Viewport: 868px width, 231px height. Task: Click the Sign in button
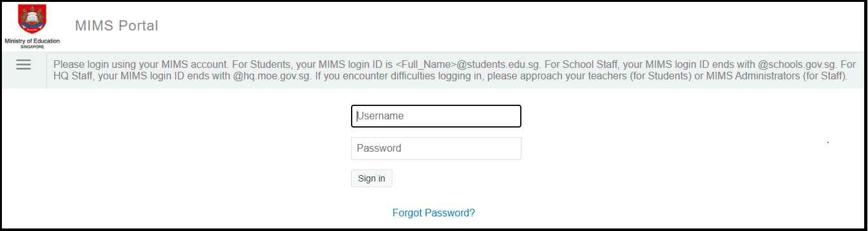pyautogui.click(x=371, y=178)
